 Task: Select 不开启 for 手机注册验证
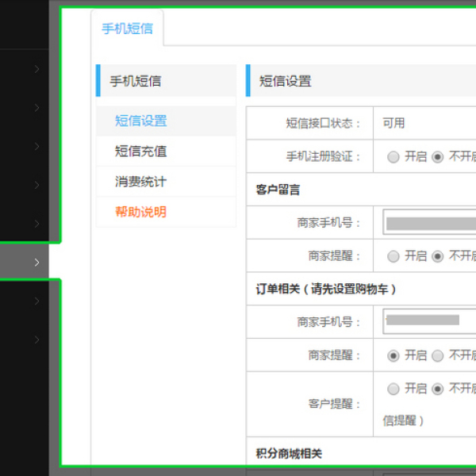[438, 157]
